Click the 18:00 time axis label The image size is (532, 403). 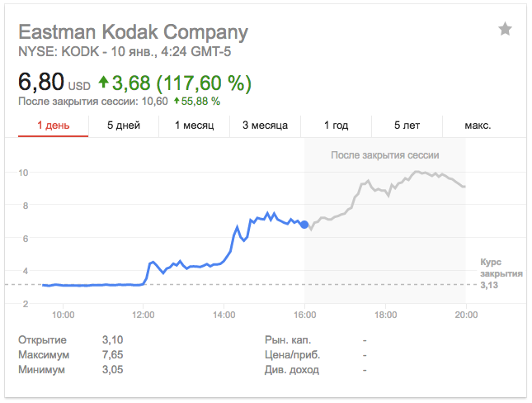point(385,315)
